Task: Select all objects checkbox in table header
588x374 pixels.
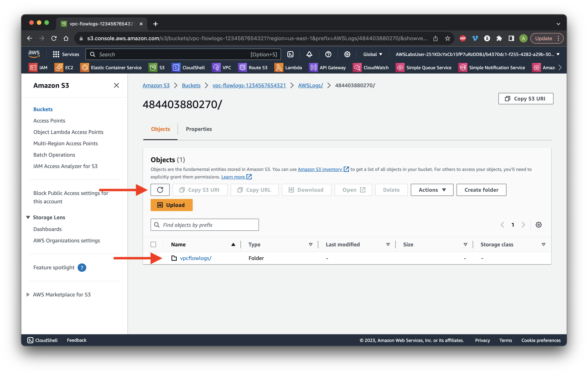Action: click(x=153, y=244)
